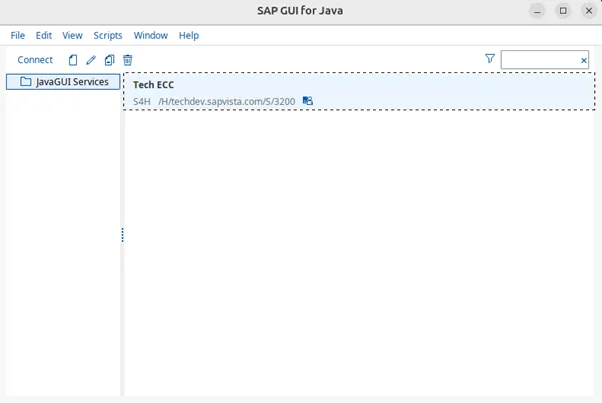Open the Scripts menu
Image resolution: width=602 pixels, height=403 pixels.
pyautogui.click(x=108, y=36)
